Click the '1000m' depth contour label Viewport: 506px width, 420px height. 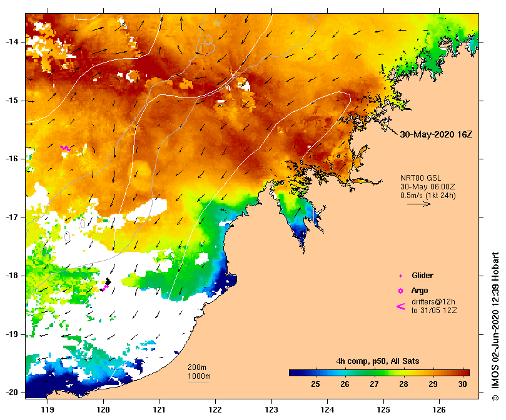point(199,376)
